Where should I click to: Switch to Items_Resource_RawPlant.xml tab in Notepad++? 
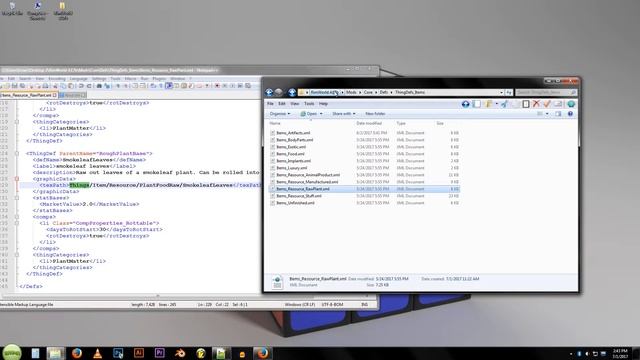pyautogui.click(x=28, y=95)
